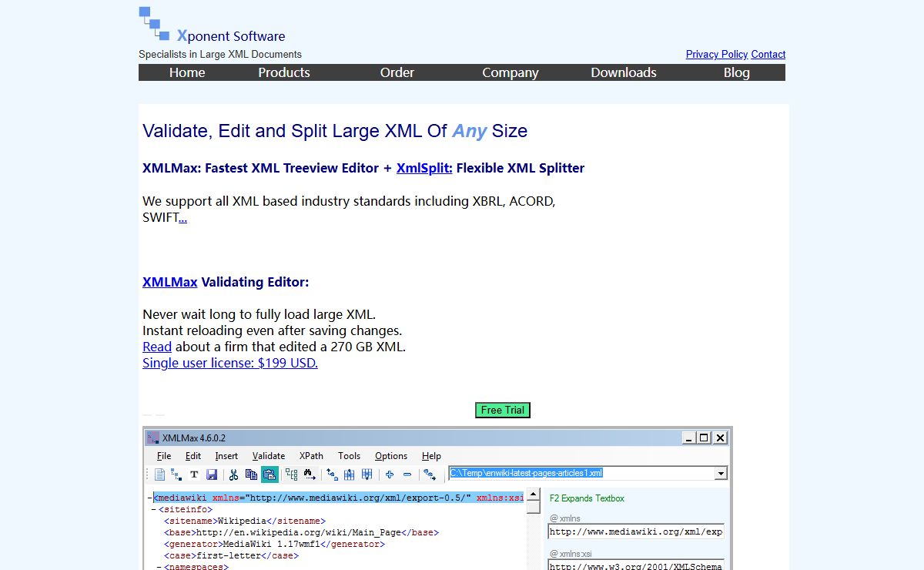
Task: Click the blue plus expand icon
Action: point(390,474)
